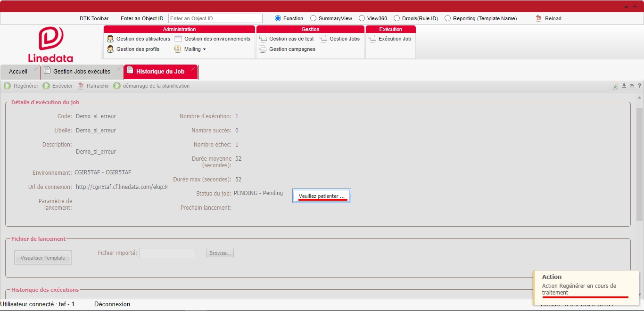
Task: Go to the Accueil tab
Action: tap(18, 72)
